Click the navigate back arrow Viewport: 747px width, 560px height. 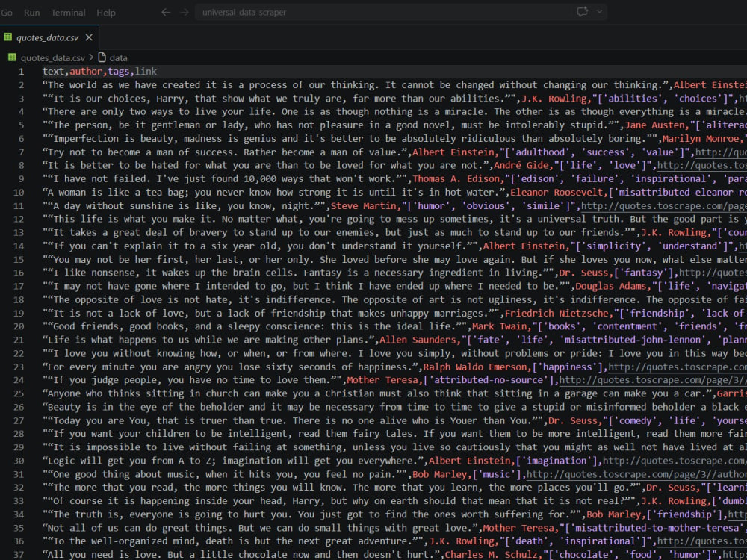tap(166, 13)
